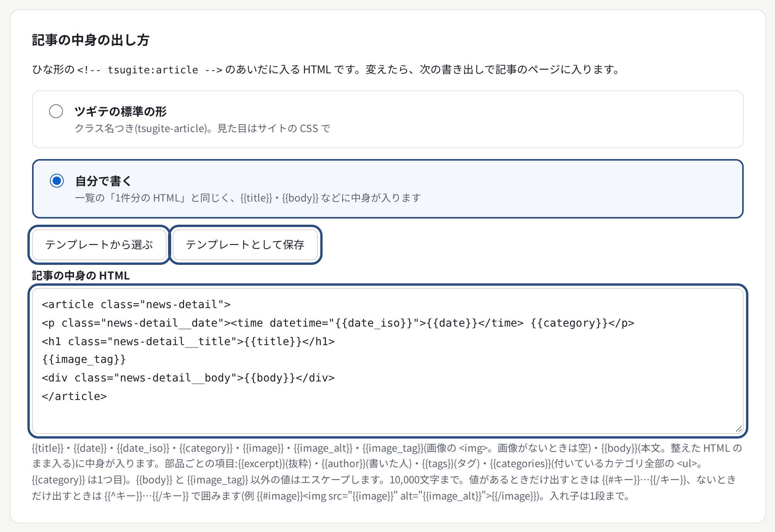Viewport: 775px width, 532px height.
Task: Click the {{image_tag}} line in the editor
Action: coord(84,359)
